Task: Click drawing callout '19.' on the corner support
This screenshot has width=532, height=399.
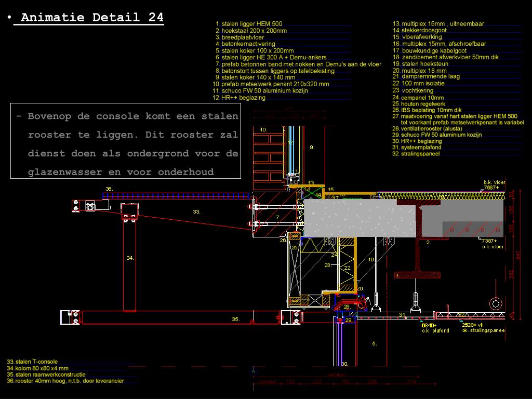Action: (371, 260)
